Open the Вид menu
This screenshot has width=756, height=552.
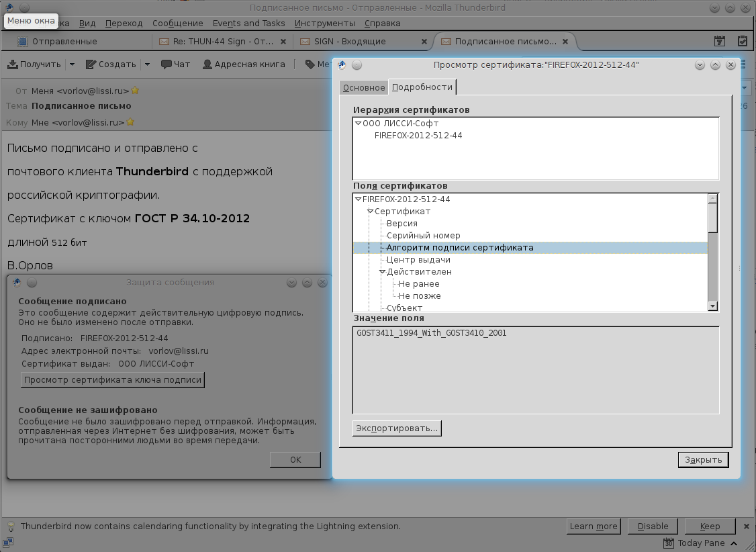[x=87, y=23]
